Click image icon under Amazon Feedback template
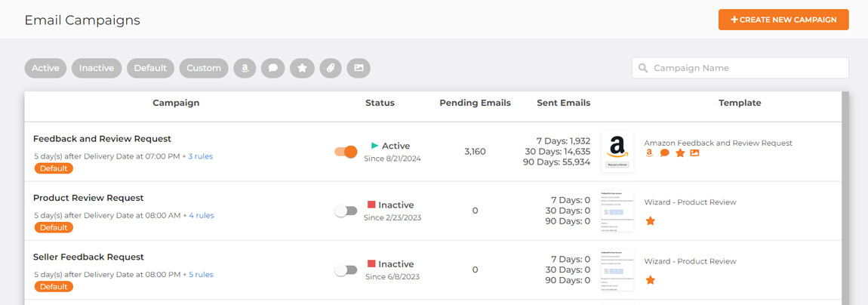The image size is (868, 305). click(694, 153)
